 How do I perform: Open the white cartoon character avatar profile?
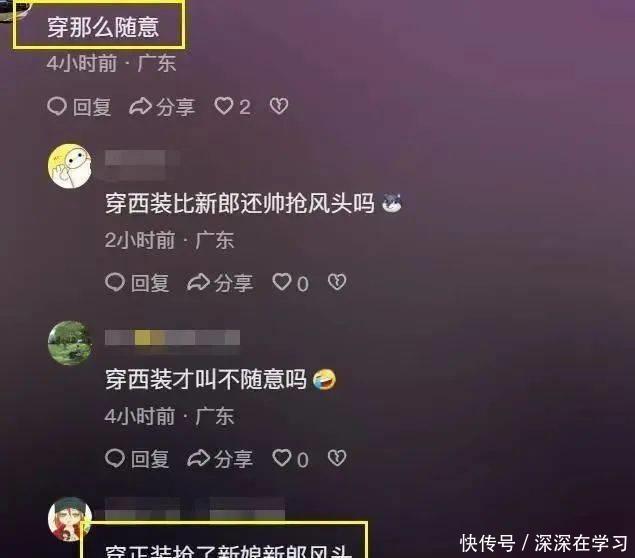pos(70,166)
